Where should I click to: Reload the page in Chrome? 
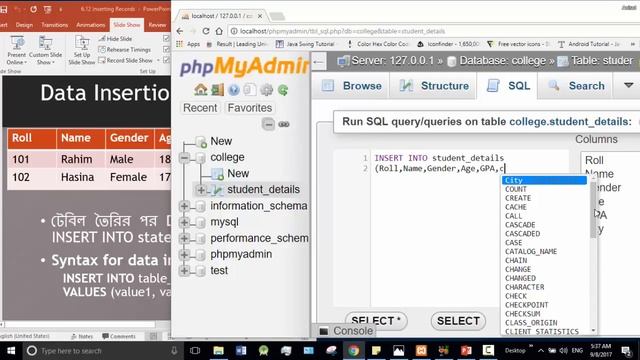(x=206, y=31)
